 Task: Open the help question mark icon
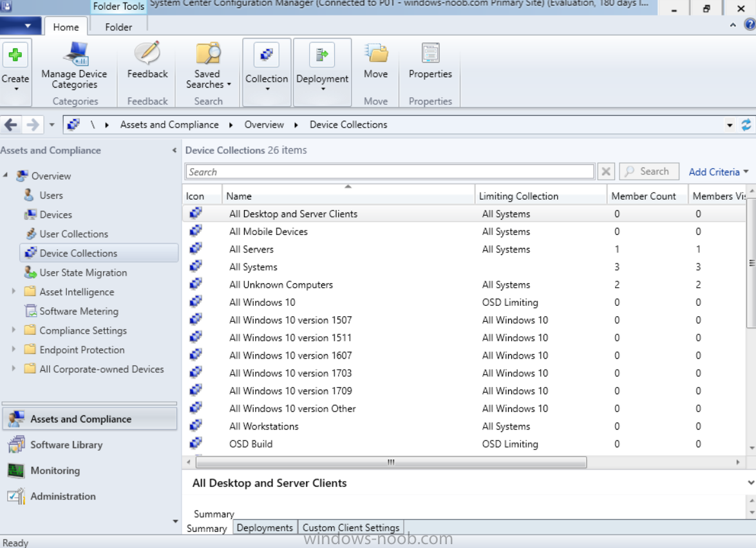coord(750,24)
